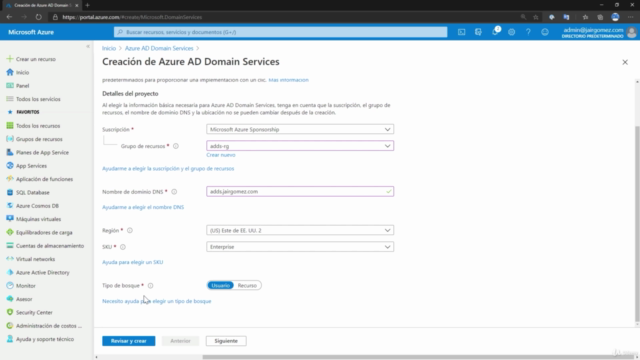Click the Equilibradores de carga icon
The height and width of the screenshot is (360, 640).
[10, 232]
